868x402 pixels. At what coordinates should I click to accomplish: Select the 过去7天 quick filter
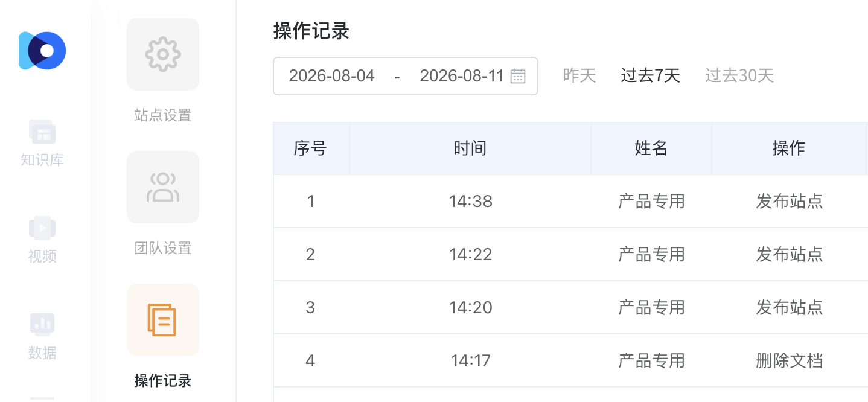651,75
